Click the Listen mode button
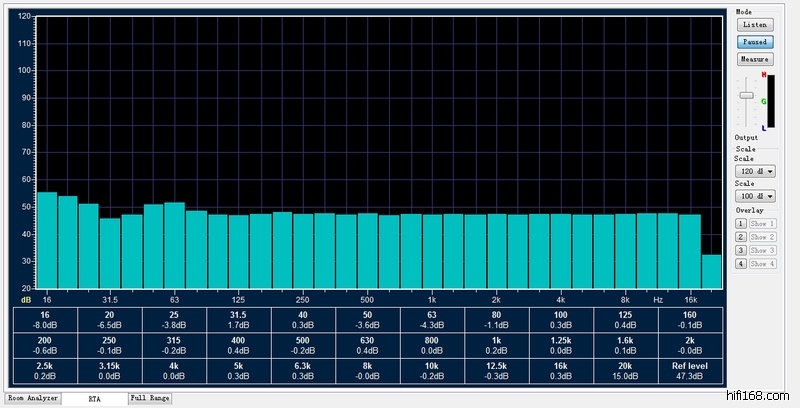 tap(754, 24)
